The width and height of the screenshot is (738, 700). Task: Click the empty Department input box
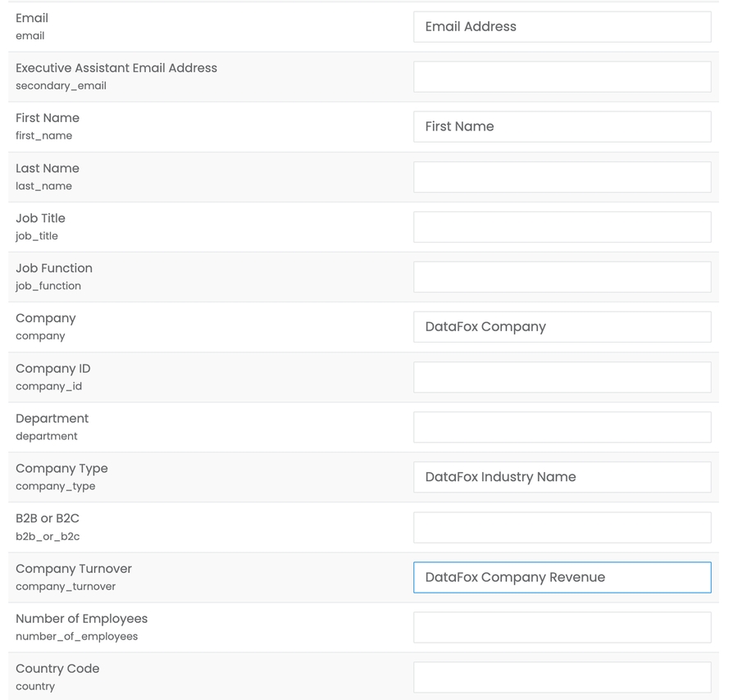point(562,427)
